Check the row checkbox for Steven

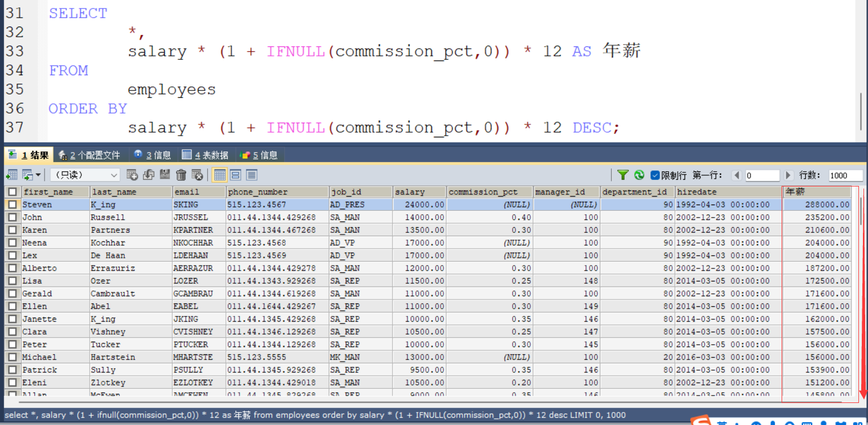click(12, 205)
